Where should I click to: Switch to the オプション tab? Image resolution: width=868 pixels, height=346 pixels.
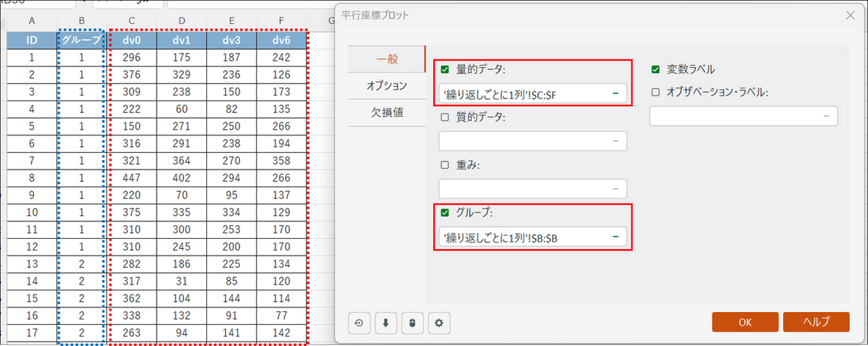[x=386, y=85]
